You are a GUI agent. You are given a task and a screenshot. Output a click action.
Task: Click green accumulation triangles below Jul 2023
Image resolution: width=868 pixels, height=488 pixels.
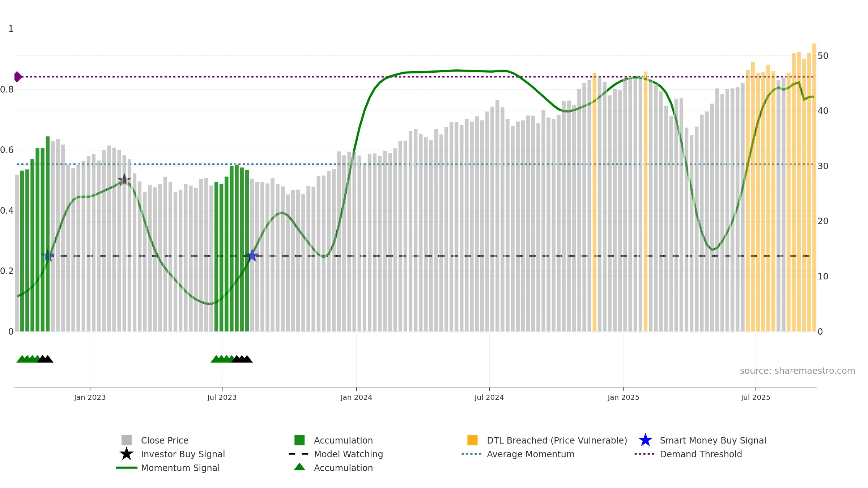(x=222, y=359)
